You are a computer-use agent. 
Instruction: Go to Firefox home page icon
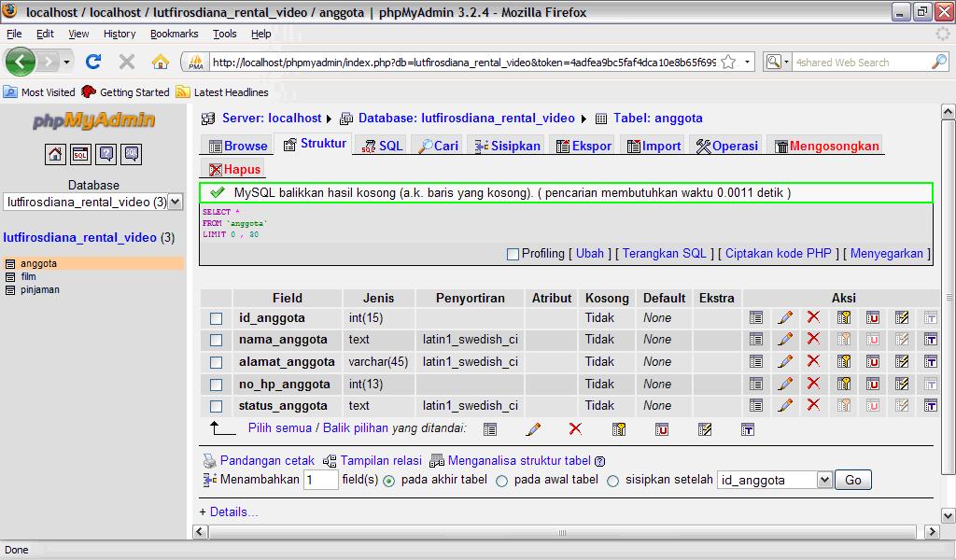click(161, 62)
